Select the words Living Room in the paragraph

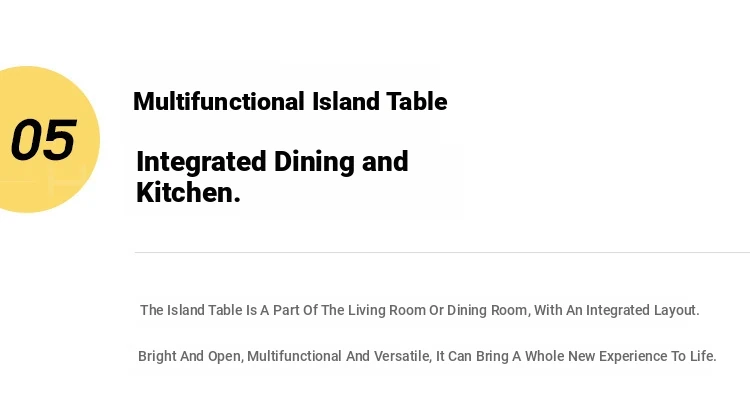coord(386,310)
